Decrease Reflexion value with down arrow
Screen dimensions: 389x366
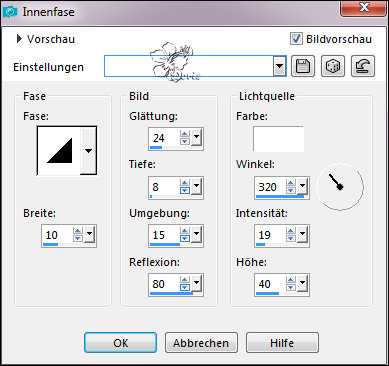(185, 287)
